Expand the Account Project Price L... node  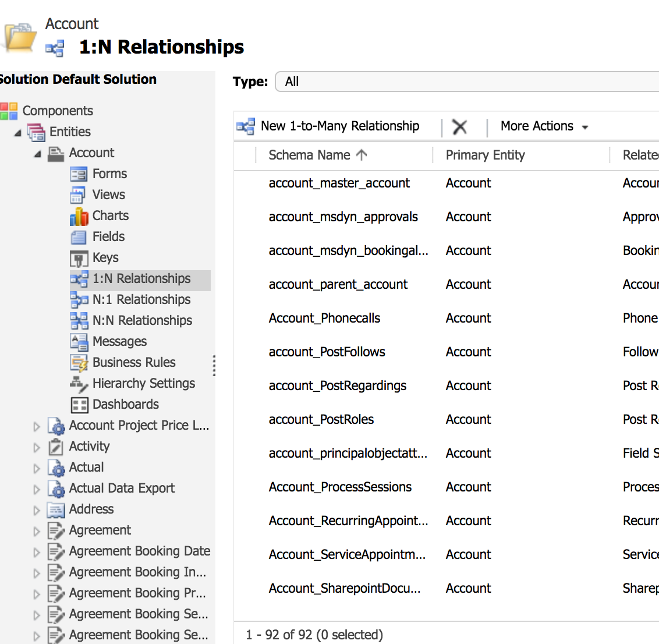[x=37, y=427]
